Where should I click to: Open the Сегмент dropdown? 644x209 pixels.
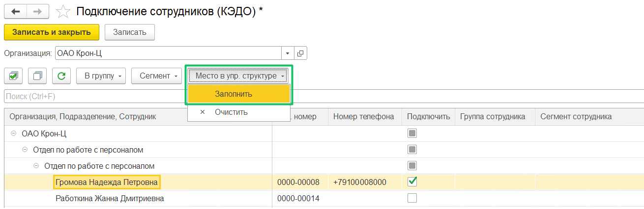(x=157, y=76)
